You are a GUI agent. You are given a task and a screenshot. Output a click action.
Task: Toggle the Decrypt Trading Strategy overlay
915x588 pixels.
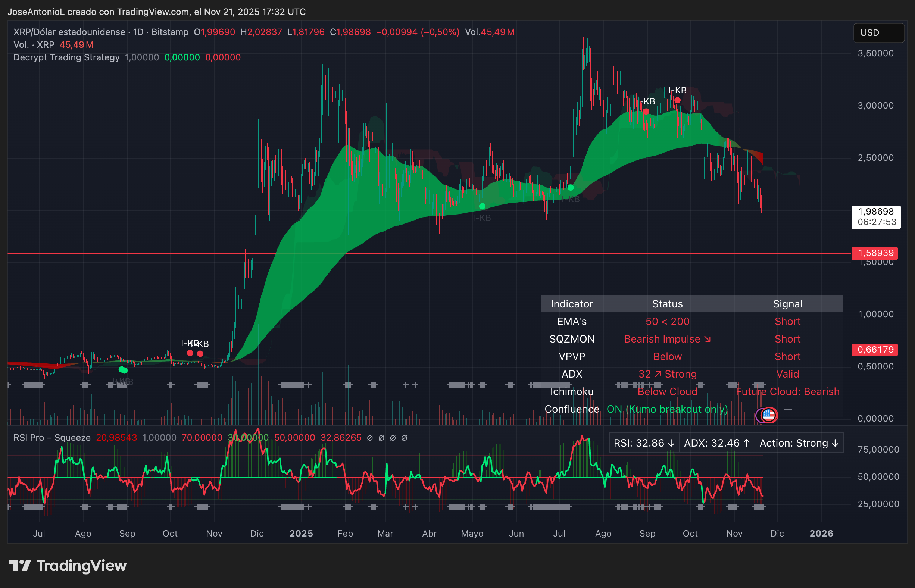pyautogui.click(x=65, y=57)
